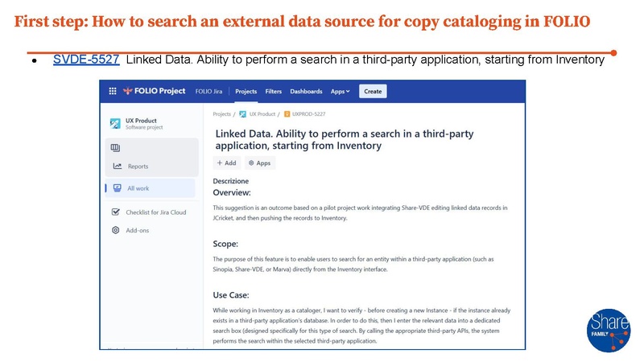
Task: Click the FOLIO Jira label in header
Action: pos(209,92)
